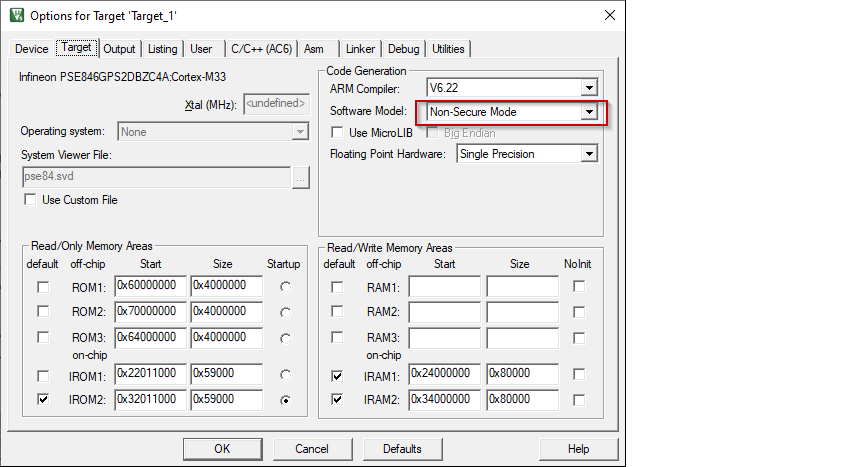The height and width of the screenshot is (467, 862).
Task: Select the ROM1 startup radio button
Action: (288, 287)
